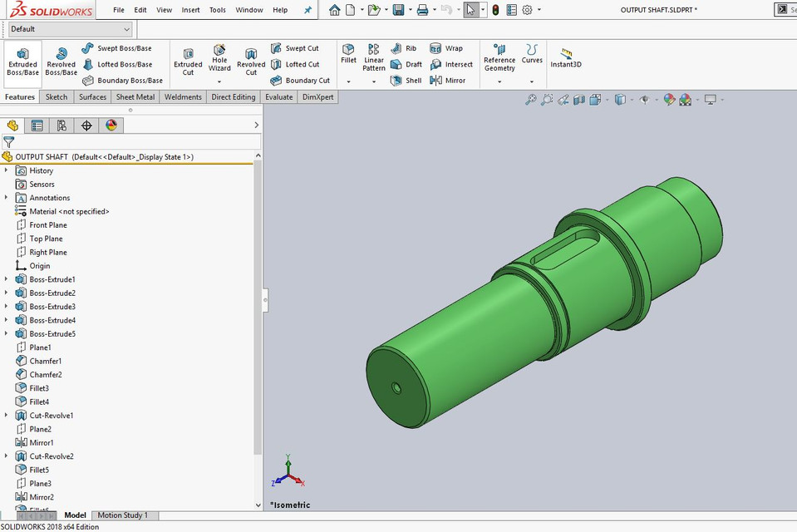Select the Rib feature tool
This screenshot has height=532, width=797.
pyautogui.click(x=405, y=48)
